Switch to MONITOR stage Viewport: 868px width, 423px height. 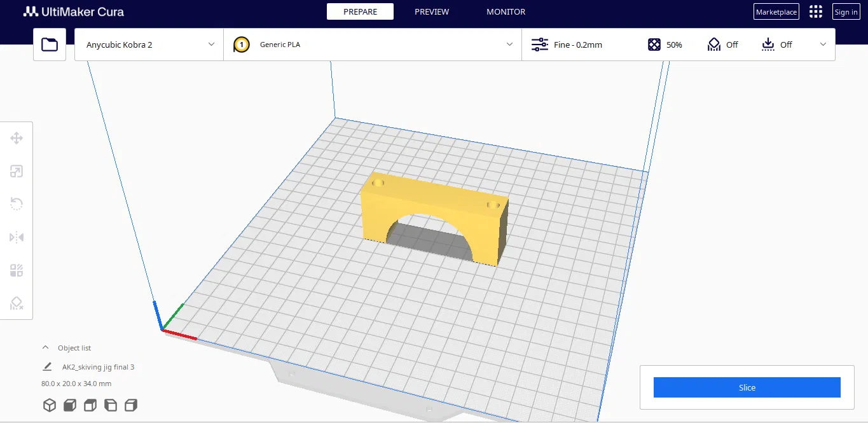506,11
